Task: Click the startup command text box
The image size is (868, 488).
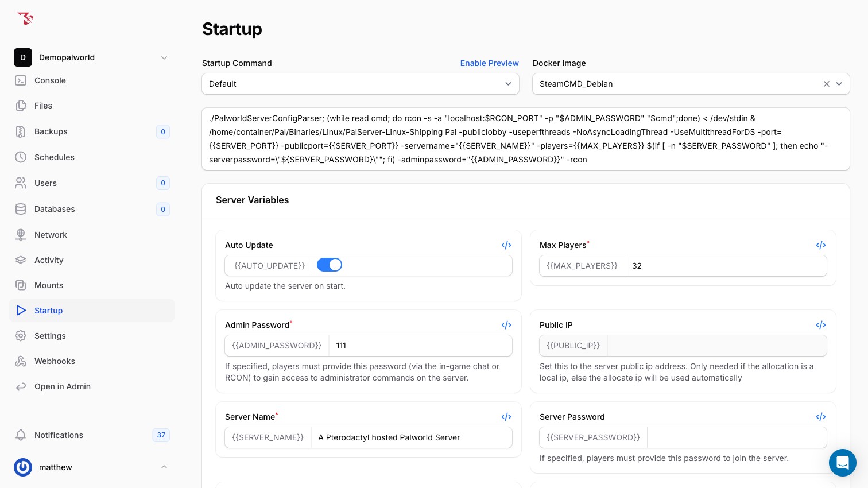Action: pyautogui.click(x=526, y=139)
